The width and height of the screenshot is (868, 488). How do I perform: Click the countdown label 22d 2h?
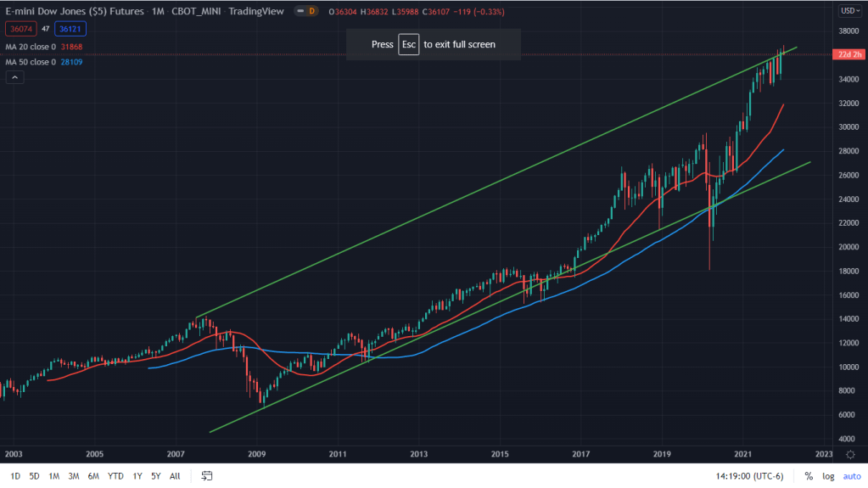(850, 54)
